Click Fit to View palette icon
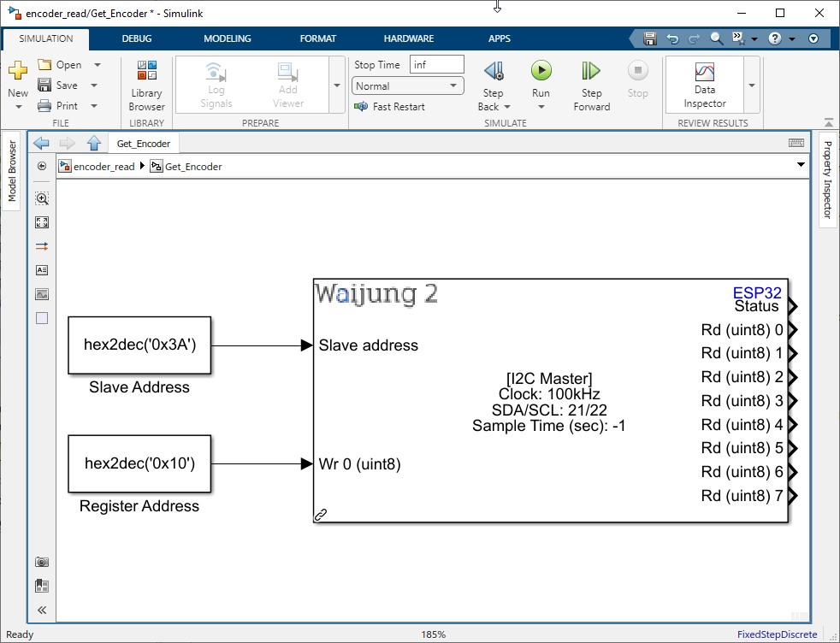The image size is (840, 643). 42,222
